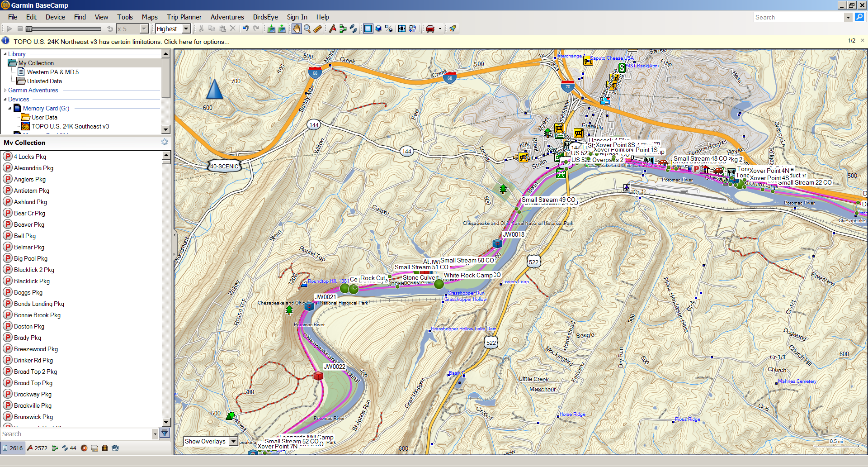Click the New Route tool icon
Screen dimensions: 868x467
point(343,29)
